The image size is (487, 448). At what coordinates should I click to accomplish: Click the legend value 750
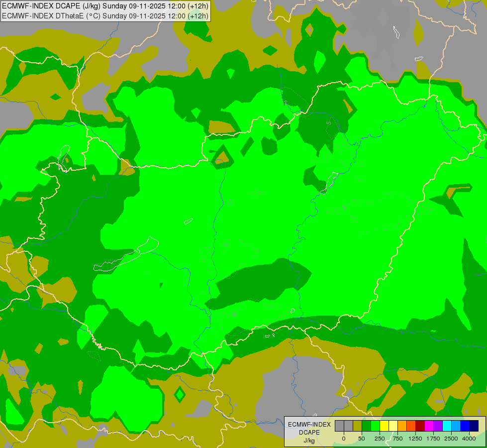397,439
